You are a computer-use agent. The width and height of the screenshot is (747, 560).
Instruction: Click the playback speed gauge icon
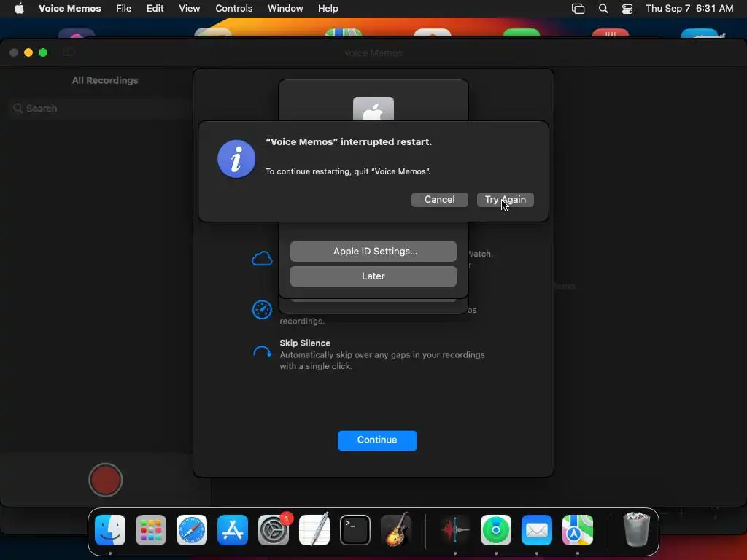click(262, 310)
